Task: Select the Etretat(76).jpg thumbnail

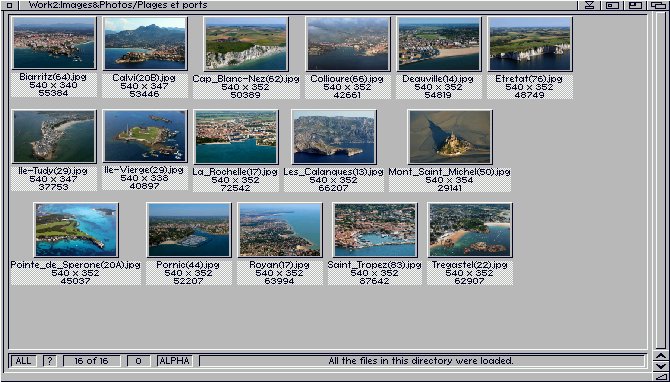Action: click(x=530, y=44)
